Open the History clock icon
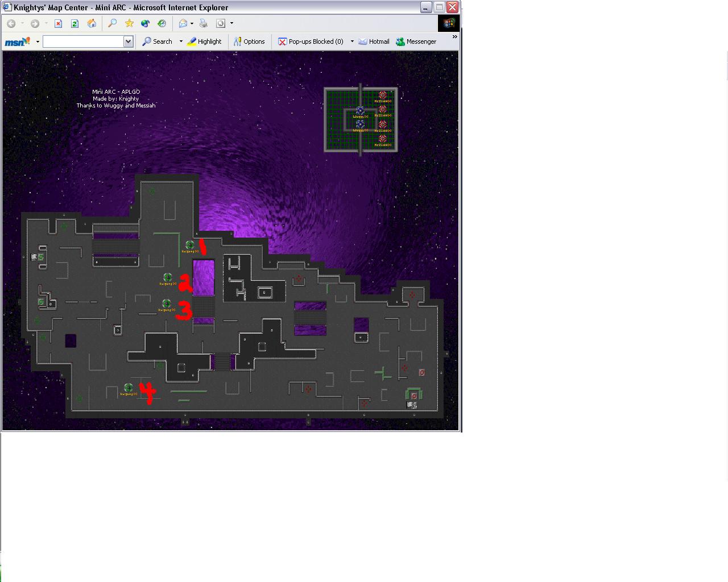This screenshot has height=582, width=728. (x=162, y=23)
